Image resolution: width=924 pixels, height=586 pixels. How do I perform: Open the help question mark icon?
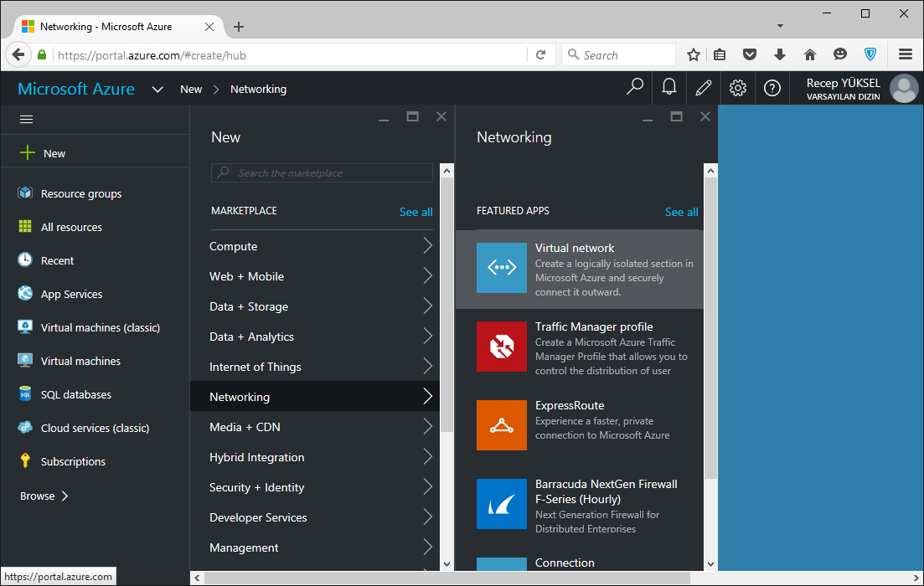772,88
